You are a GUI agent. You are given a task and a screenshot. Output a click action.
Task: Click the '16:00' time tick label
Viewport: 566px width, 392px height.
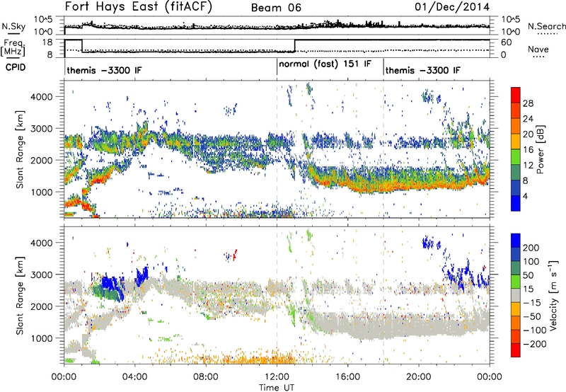point(347,377)
